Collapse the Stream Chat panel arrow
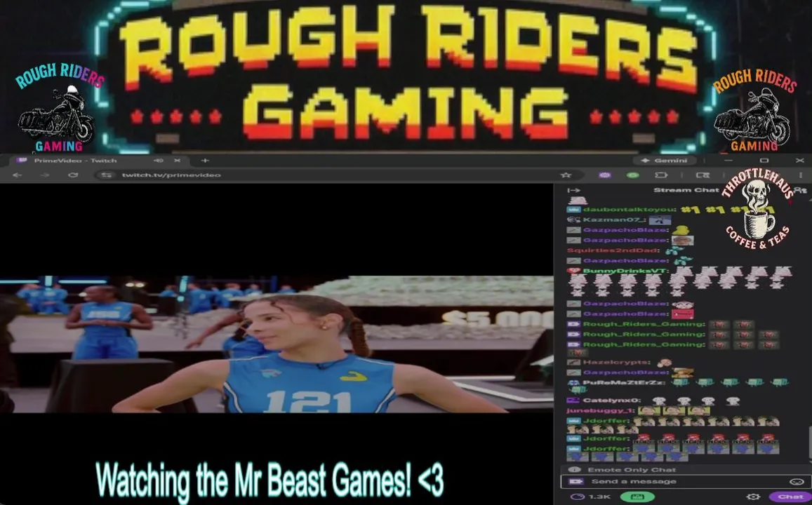The width and height of the screenshot is (812, 505). click(574, 190)
